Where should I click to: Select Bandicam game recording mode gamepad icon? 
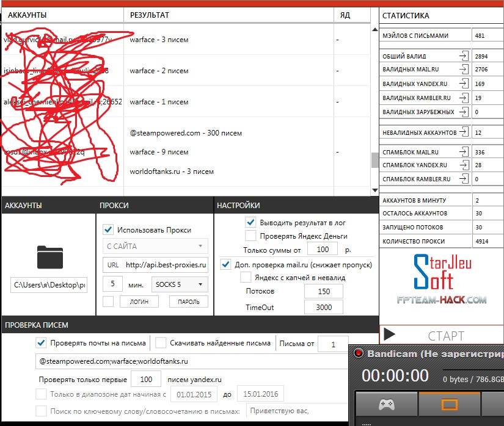(x=386, y=405)
